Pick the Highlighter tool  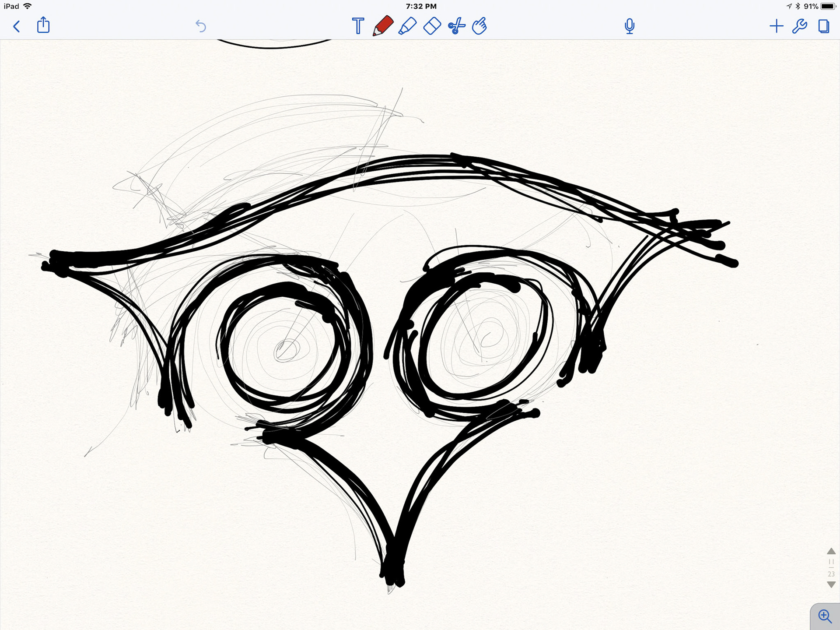tap(408, 26)
